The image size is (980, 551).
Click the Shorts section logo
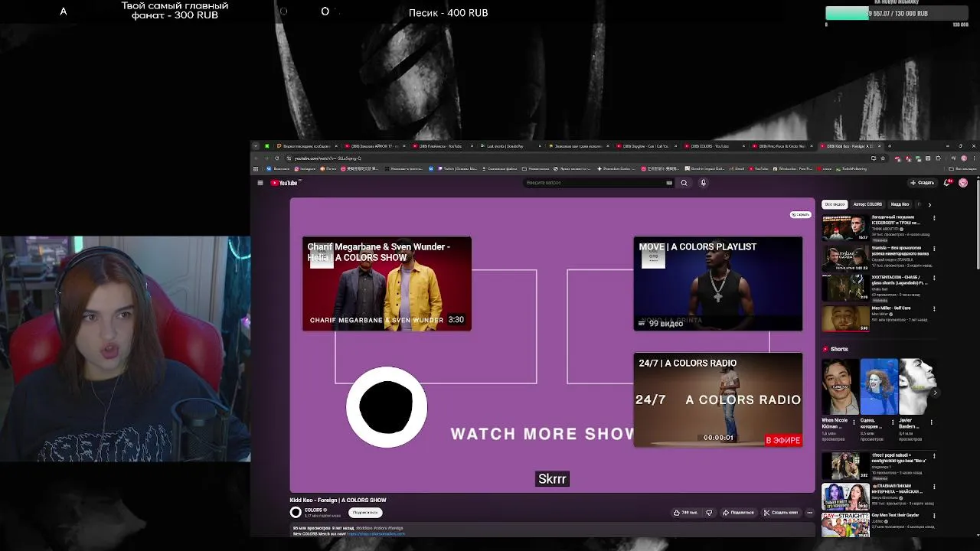(x=825, y=349)
